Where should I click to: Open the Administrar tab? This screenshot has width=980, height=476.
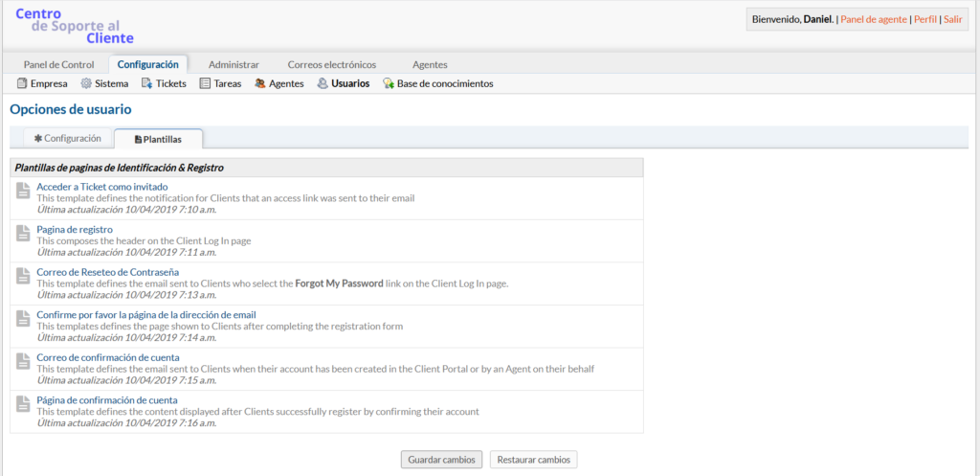[234, 64]
